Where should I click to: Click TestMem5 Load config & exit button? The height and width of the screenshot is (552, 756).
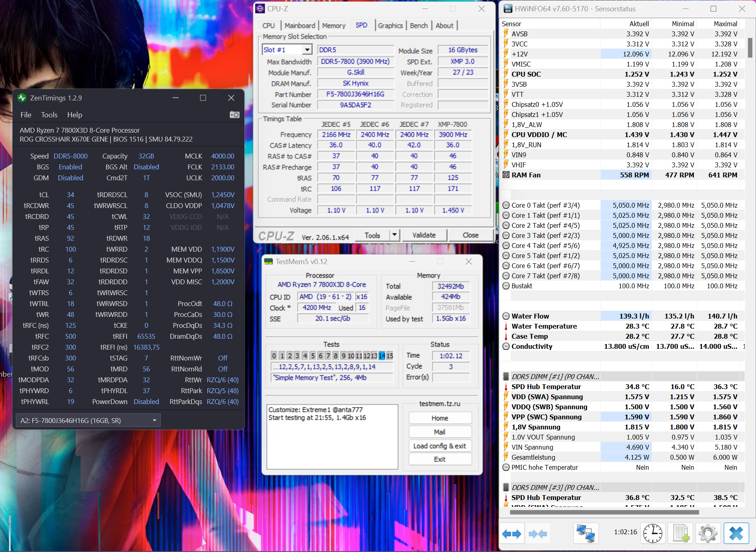tap(440, 446)
